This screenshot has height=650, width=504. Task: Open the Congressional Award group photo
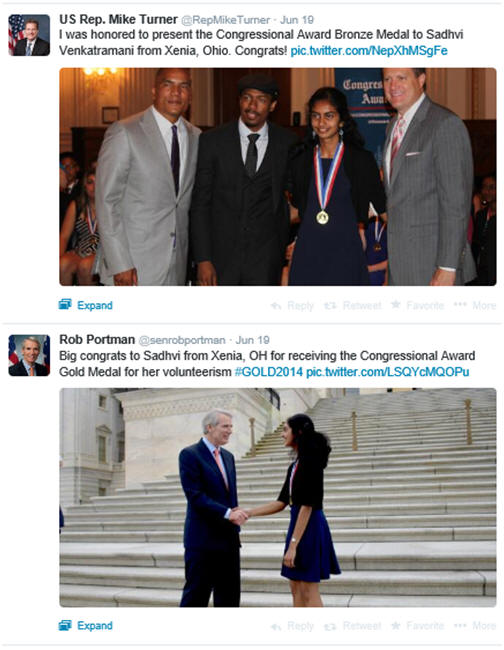click(x=278, y=177)
